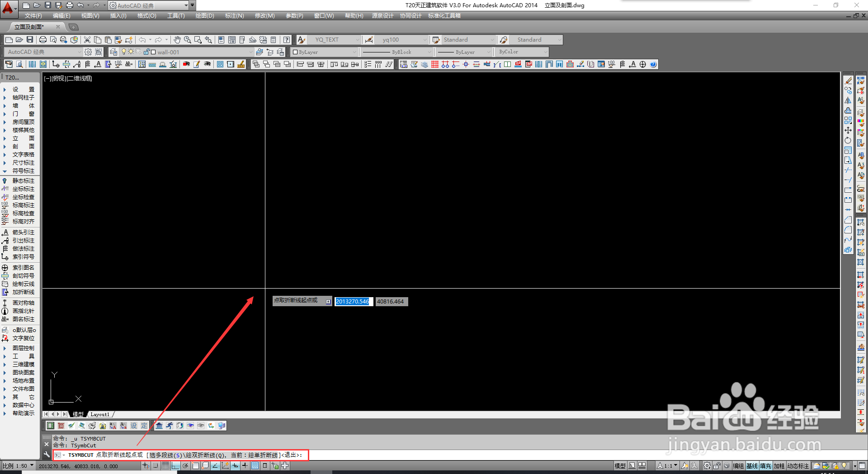Click the red eye icon in toolbar

point(186,64)
